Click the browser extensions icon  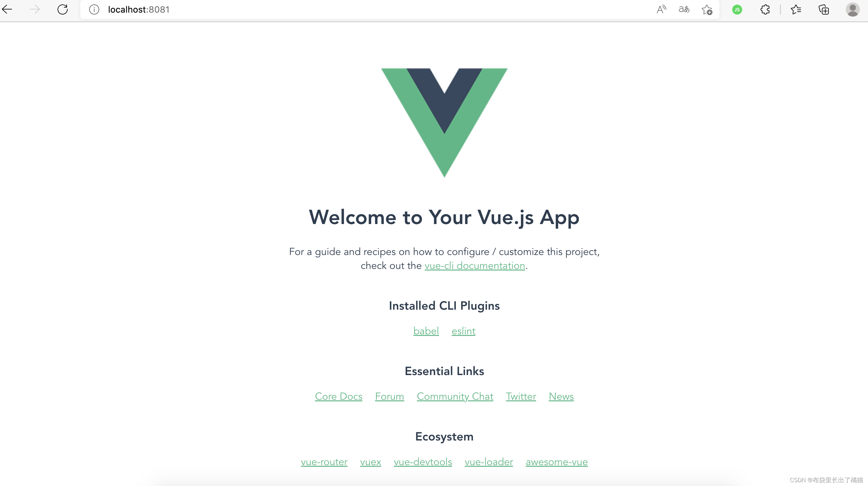[765, 9]
